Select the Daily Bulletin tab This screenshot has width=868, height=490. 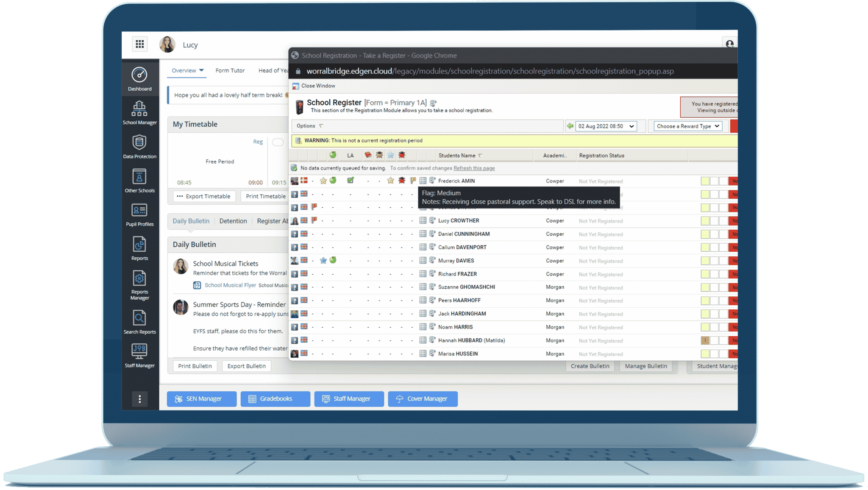(x=191, y=221)
